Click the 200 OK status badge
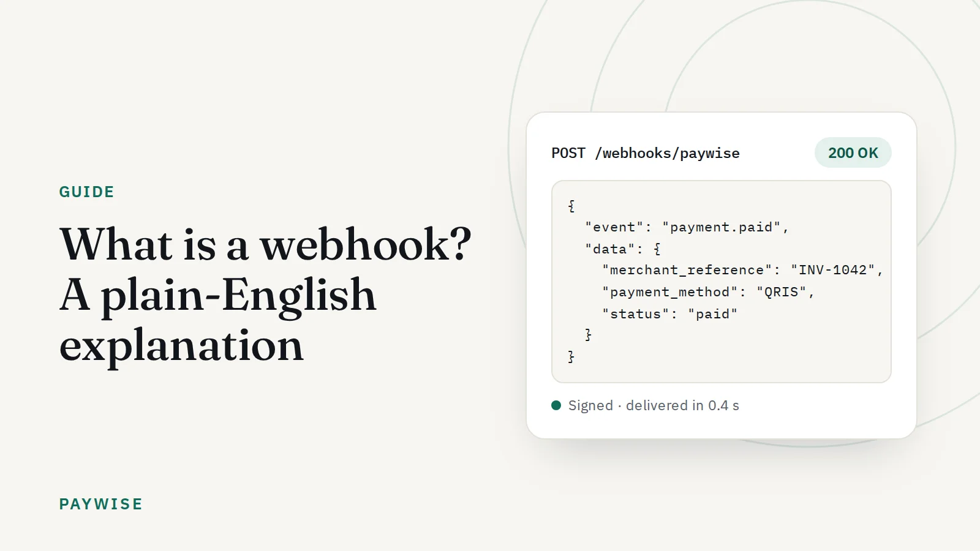This screenshot has height=551, width=980. [853, 152]
